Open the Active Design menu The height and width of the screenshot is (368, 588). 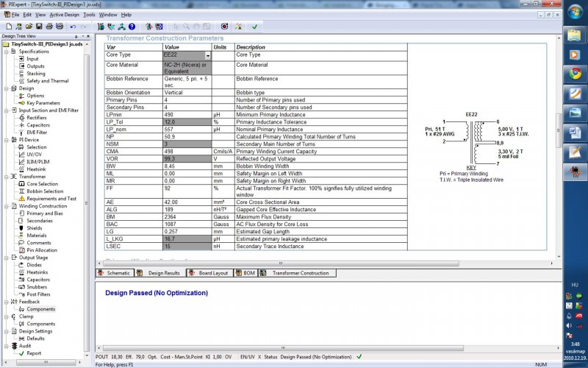tap(65, 15)
